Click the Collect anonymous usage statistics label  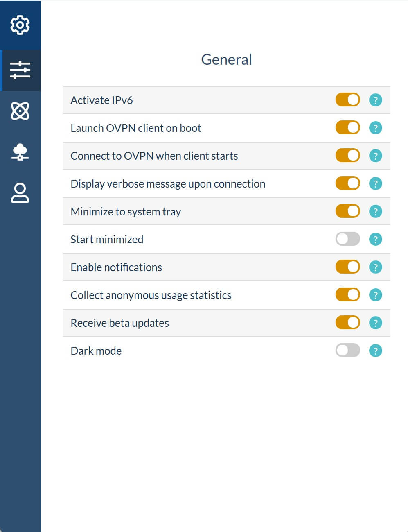pos(151,296)
